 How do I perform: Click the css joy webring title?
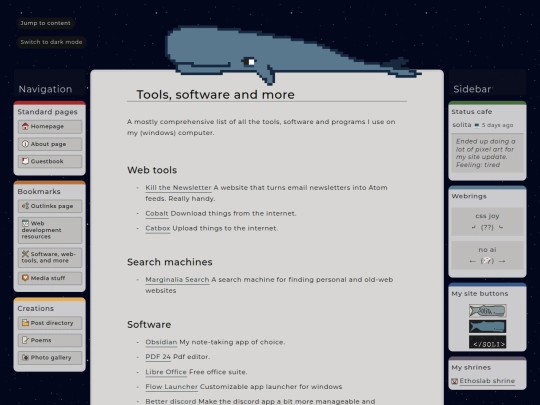[x=487, y=216]
